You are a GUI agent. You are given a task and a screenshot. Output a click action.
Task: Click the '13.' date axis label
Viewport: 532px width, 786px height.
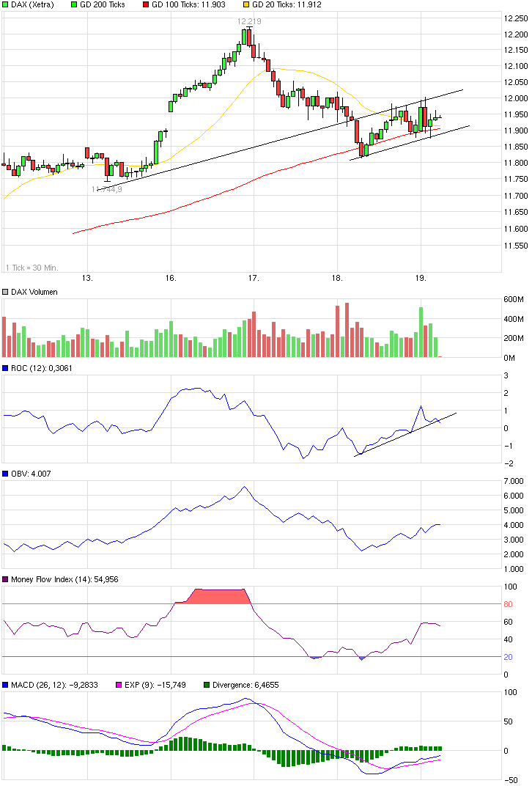pos(87,278)
